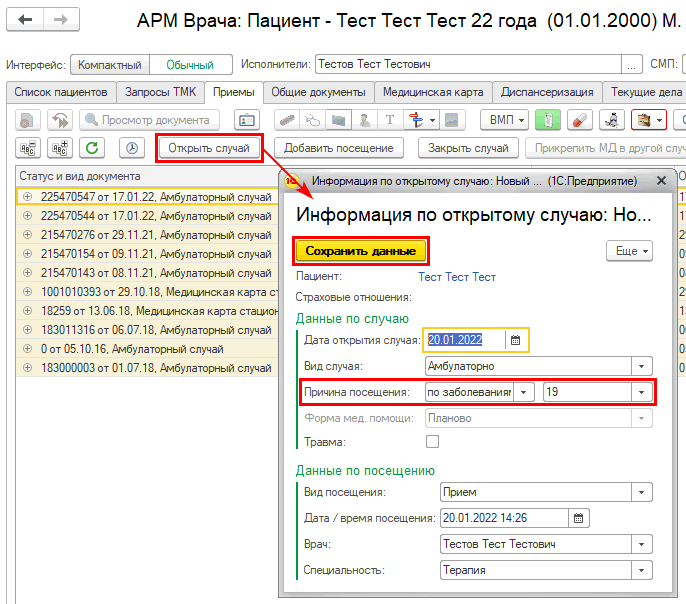Screen dimensions: 686x604
Task: Expand row 215470276 от 29.11.21
Action: 27,234
